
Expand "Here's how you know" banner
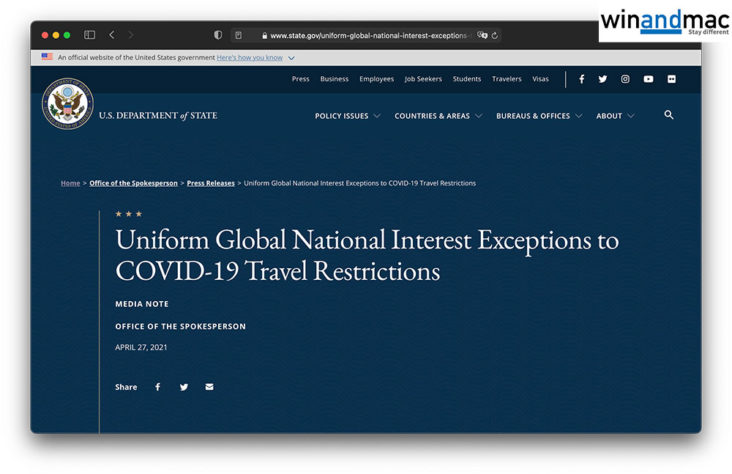(255, 58)
